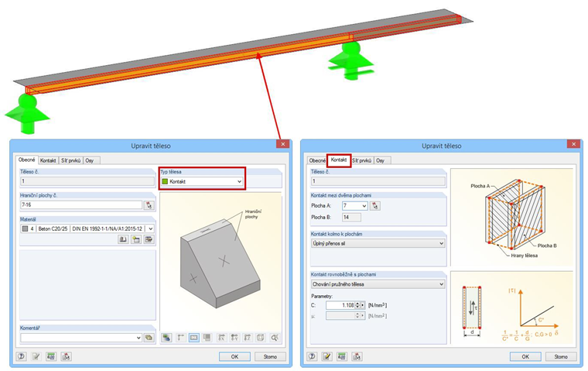588x371 pixels.
Task: Click Těleso č. field in left dialog
Action: (x=87, y=181)
